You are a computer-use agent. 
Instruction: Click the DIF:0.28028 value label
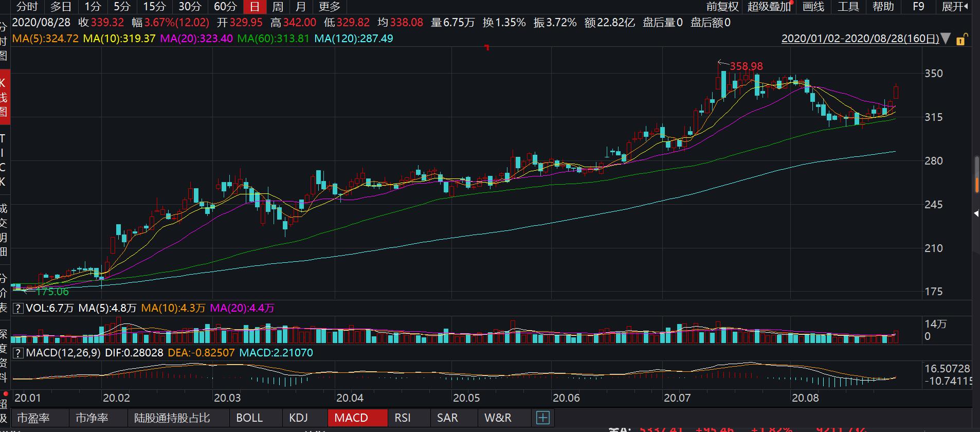[134, 353]
